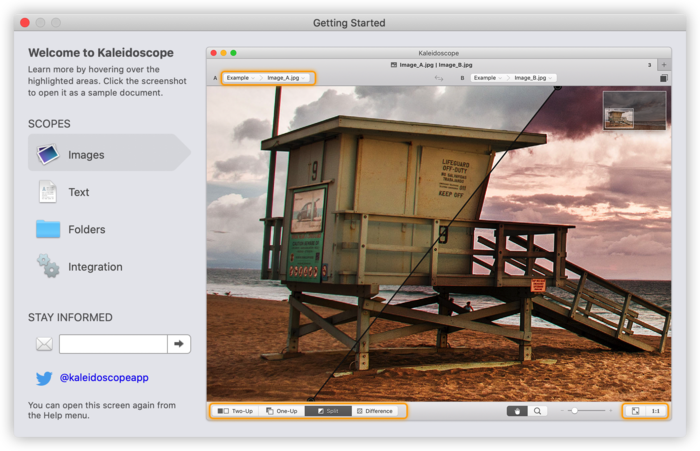Open the B side Example path dropdown

(488, 78)
